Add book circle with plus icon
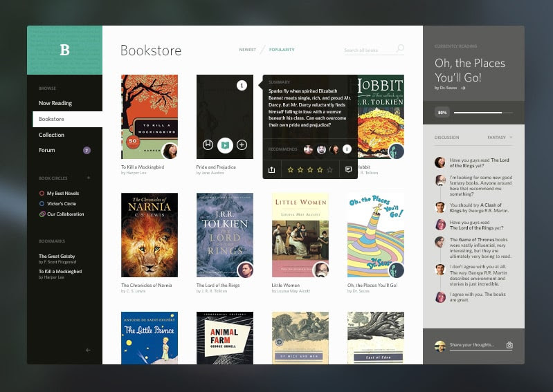553x392 pixels. point(88,178)
